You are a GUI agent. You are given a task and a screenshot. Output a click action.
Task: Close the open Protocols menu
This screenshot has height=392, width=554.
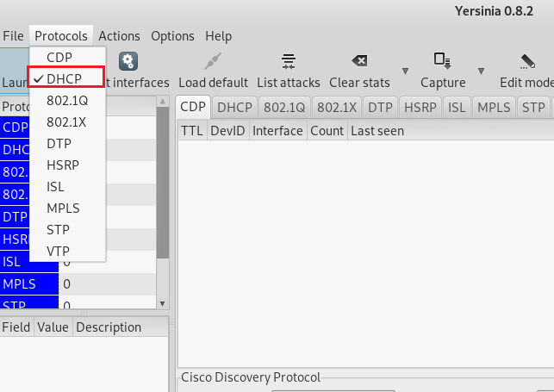tap(61, 36)
